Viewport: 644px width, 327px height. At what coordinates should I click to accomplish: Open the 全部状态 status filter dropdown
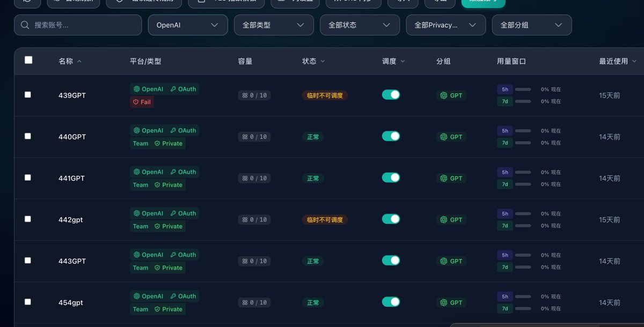360,25
